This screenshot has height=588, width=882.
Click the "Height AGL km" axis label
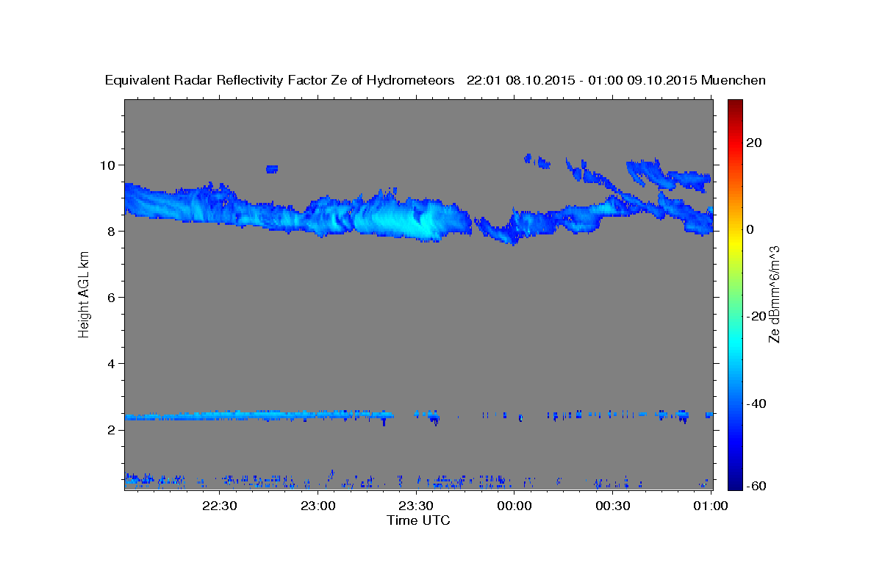(x=85, y=294)
